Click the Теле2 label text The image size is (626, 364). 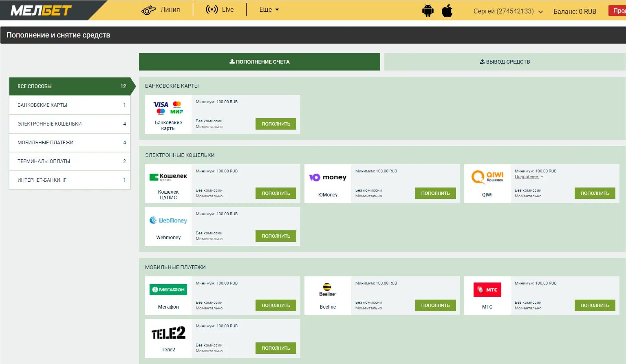pos(168,350)
